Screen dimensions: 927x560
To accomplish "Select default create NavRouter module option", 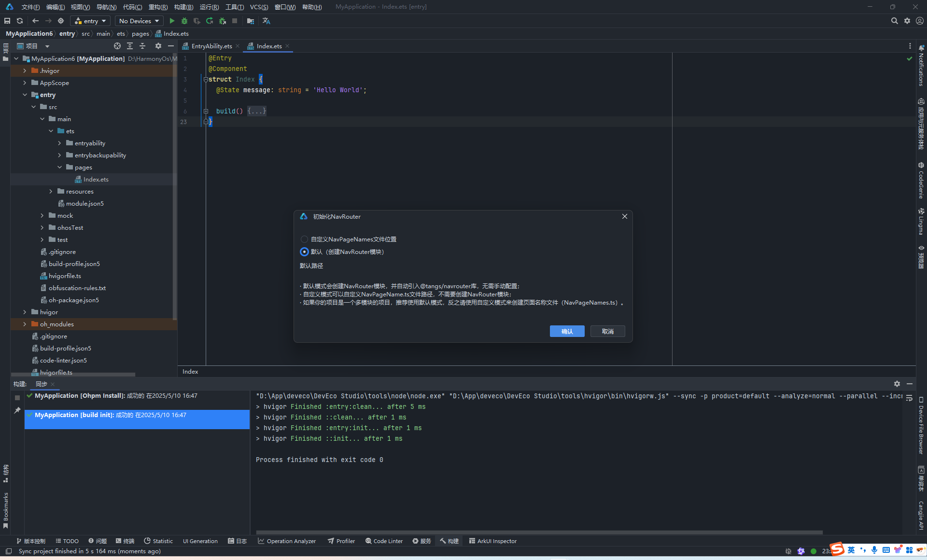I will coord(304,252).
